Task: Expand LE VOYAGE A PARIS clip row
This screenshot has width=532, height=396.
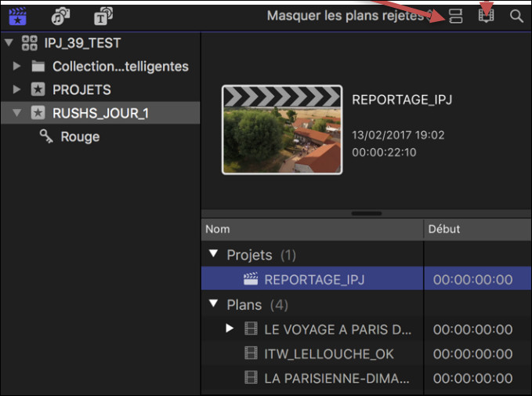Action: click(230, 328)
